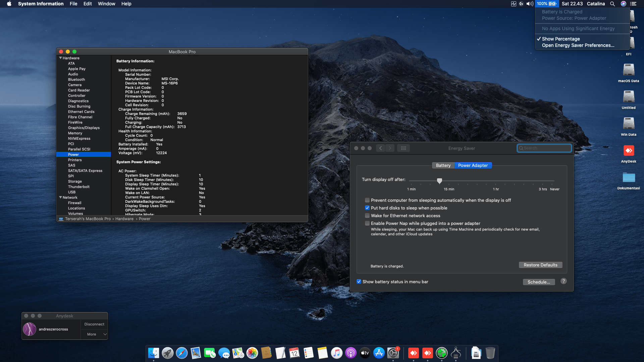Open the Apple menu

point(9,4)
